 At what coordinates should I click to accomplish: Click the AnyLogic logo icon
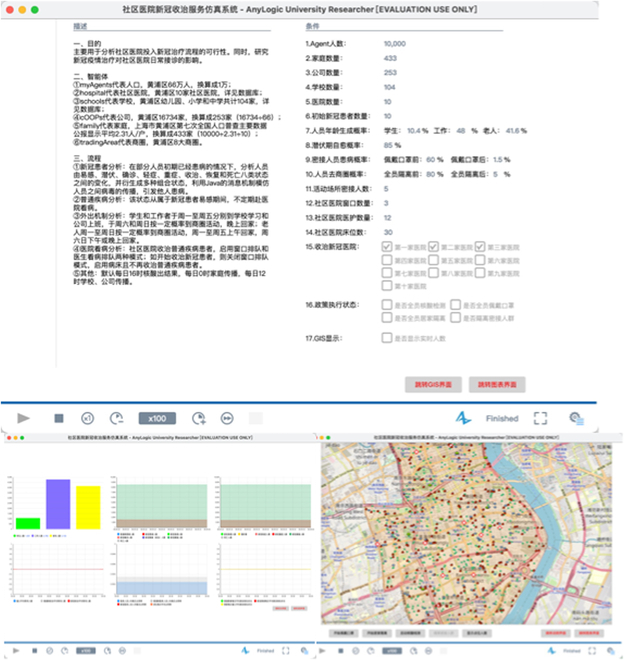click(463, 418)
